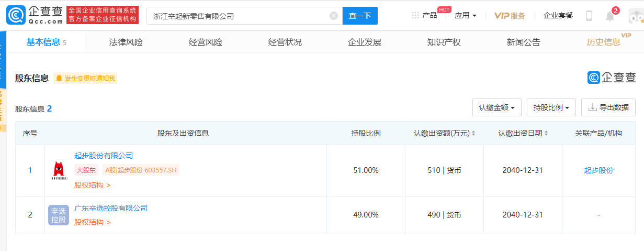Click the 导出数据 export button

pyautogui.click(x=608, y=107)
